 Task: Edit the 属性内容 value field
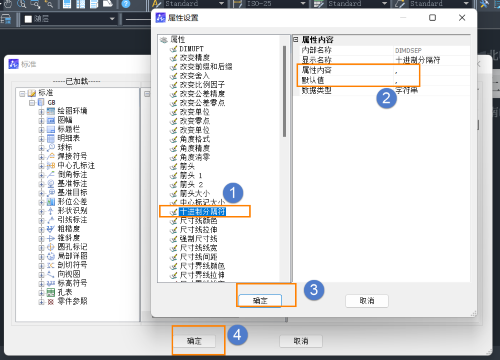point(432,70)
